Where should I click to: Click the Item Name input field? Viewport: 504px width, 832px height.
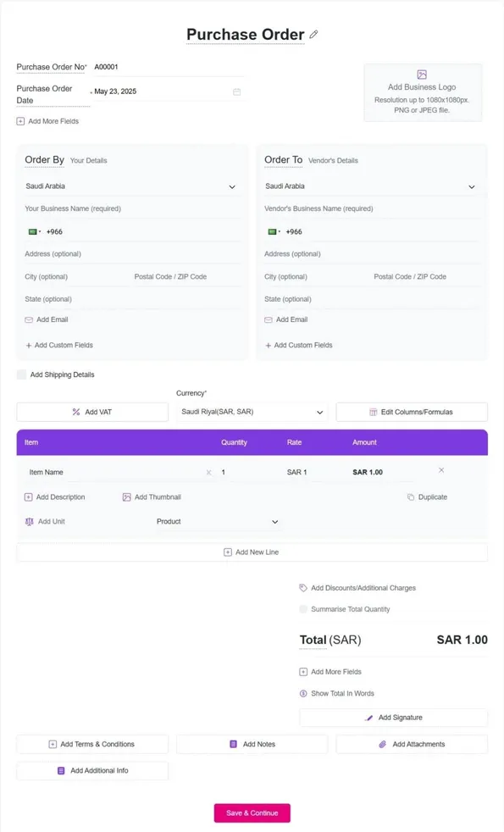pyautogui.click(x=116, y=472)
